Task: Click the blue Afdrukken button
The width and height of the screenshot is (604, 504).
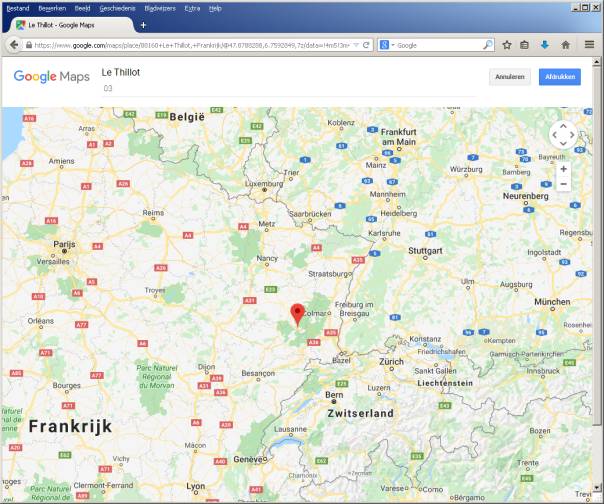Action: click(560, 77)
